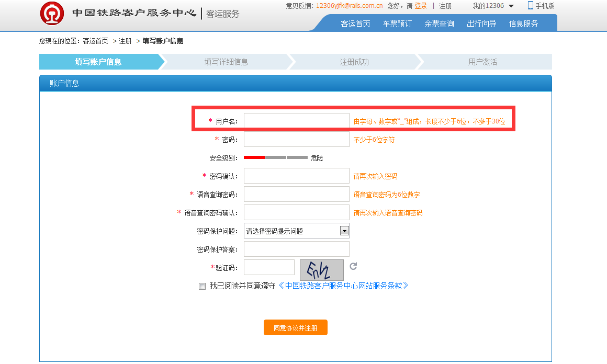The height and width of the screenshot is (364, 607).
Task: Switch to the 信息服务 navigation tab
Action: [x=523, y=24]
